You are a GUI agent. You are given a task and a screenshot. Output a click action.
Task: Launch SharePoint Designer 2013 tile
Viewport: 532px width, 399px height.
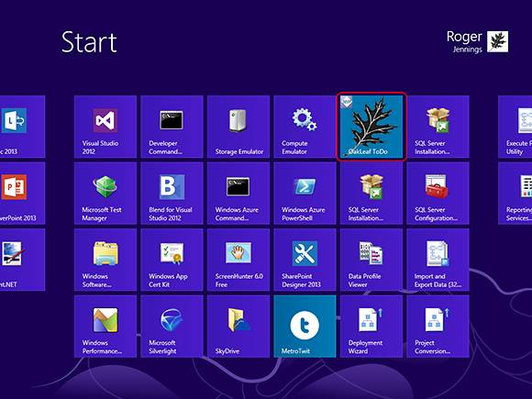pos(305,260)
